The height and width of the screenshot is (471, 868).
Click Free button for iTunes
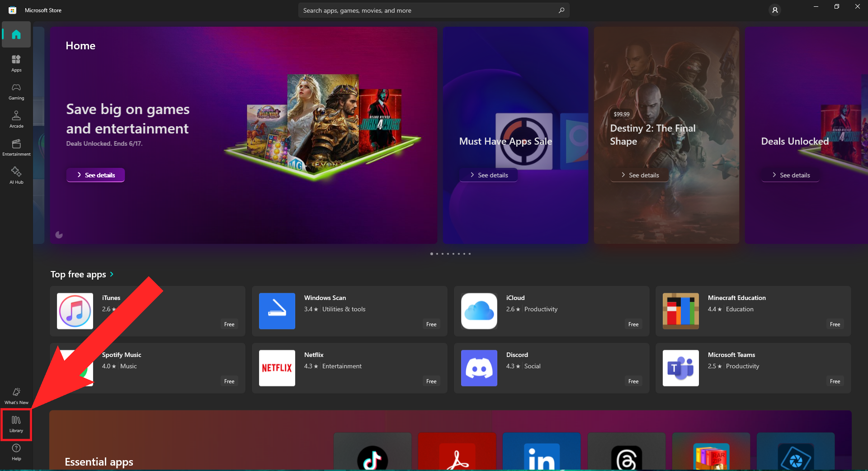(x=229, y=324)
